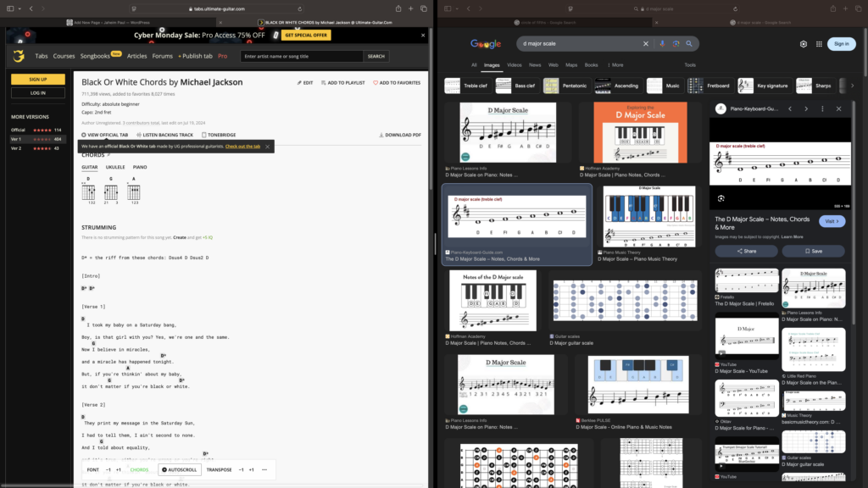
Task: Click the Get Special Offer button
Action: [x=305, y=36]
